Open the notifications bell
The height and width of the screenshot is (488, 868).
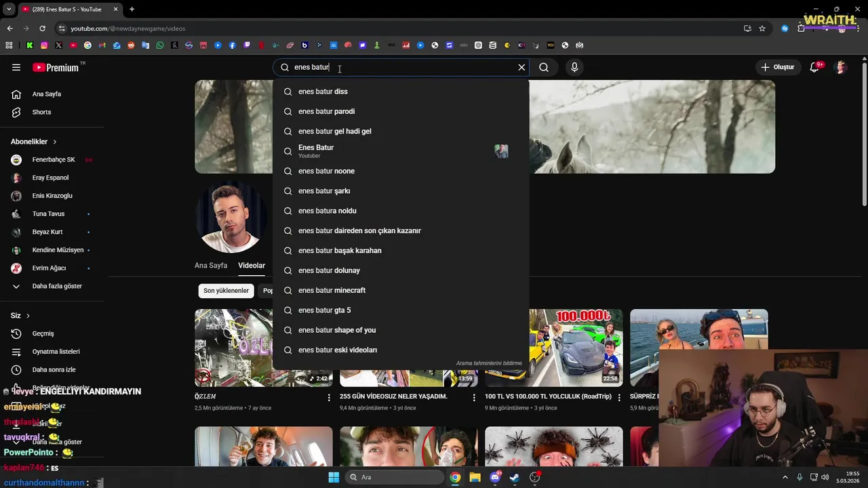815,67
